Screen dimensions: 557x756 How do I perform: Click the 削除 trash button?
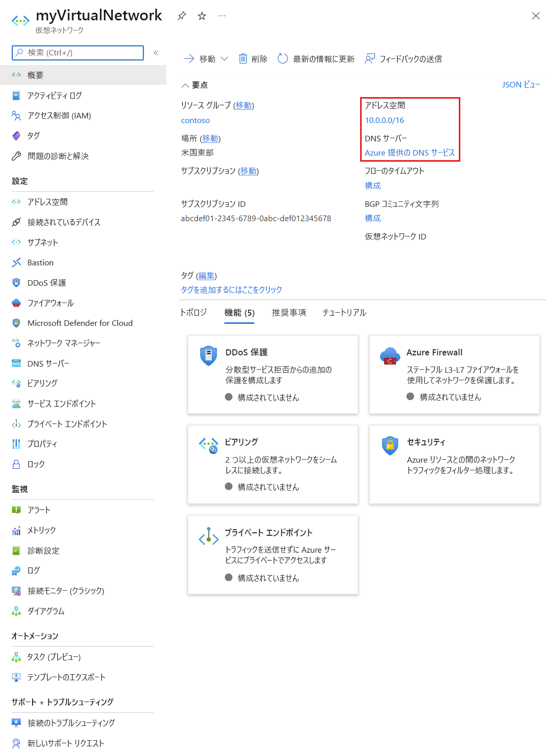pyautogui.click(x=253, y=59)
